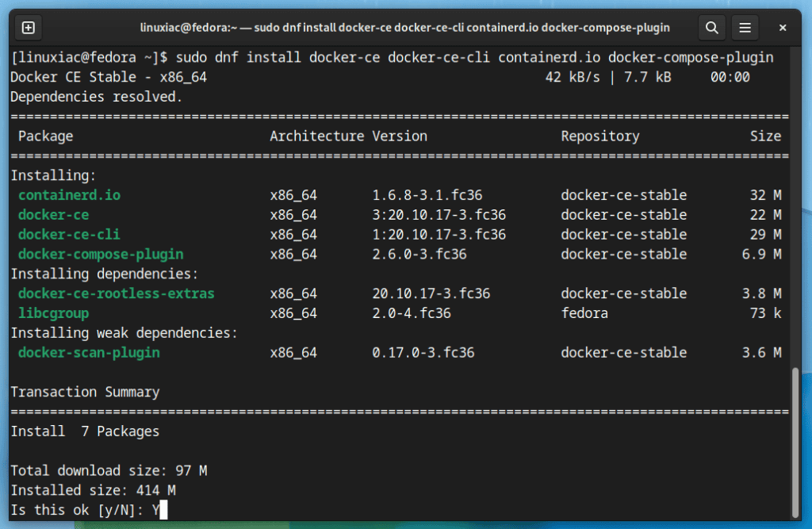
Task: Click 'Total download size: 97 M'
Action: coord(109,471)
